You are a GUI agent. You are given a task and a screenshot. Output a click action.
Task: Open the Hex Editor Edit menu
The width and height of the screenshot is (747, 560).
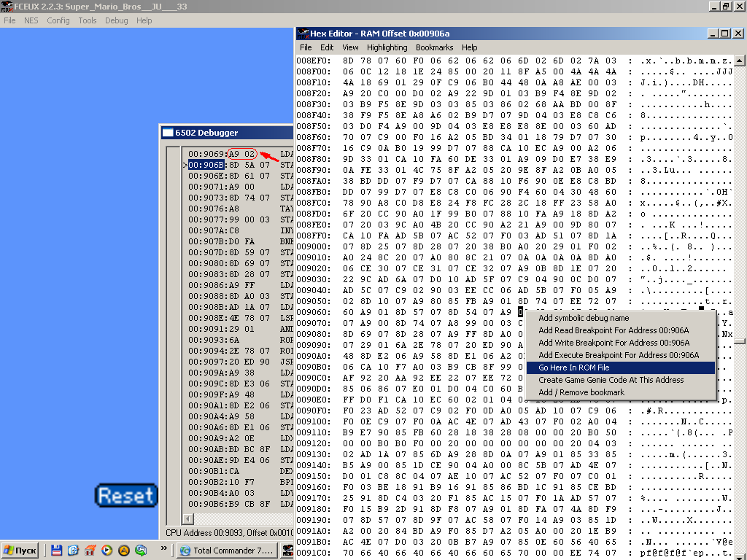tap(327, 47)
